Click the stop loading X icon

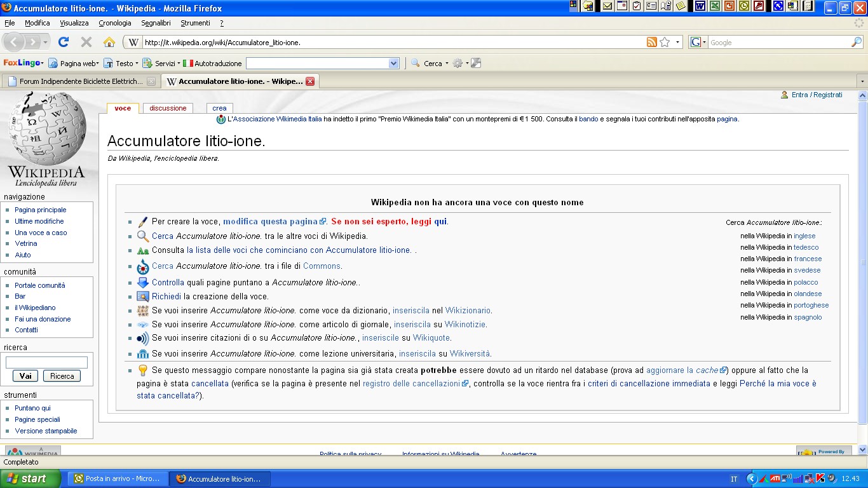pos(86,42)
